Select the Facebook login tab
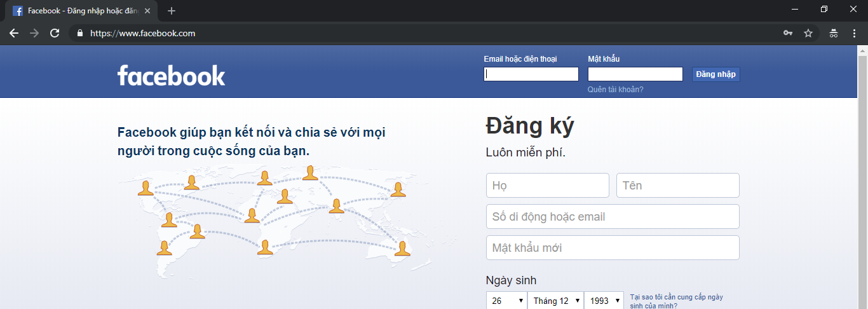Image resolution: width=868 pixels, height=309 pixels. point(81,11)
